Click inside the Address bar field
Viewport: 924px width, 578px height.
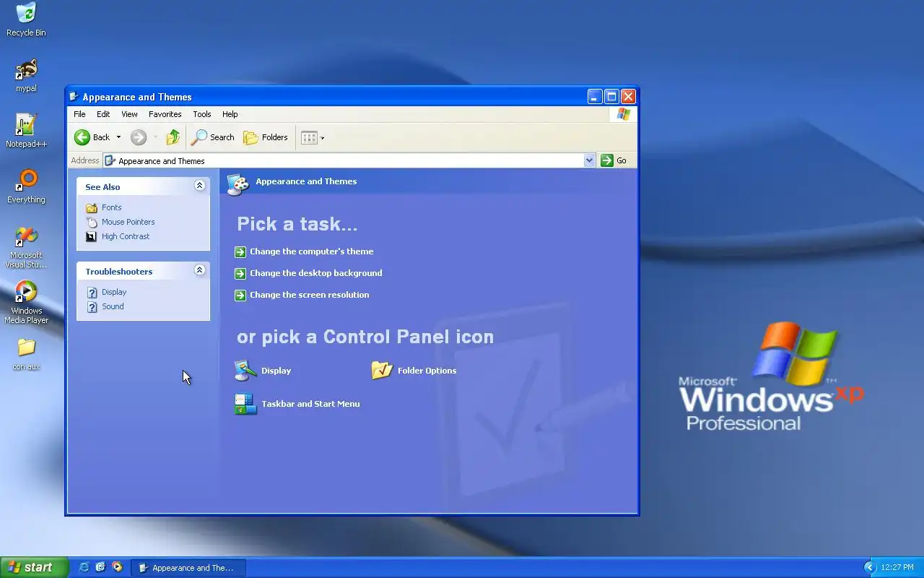click(x=344, y=160)
